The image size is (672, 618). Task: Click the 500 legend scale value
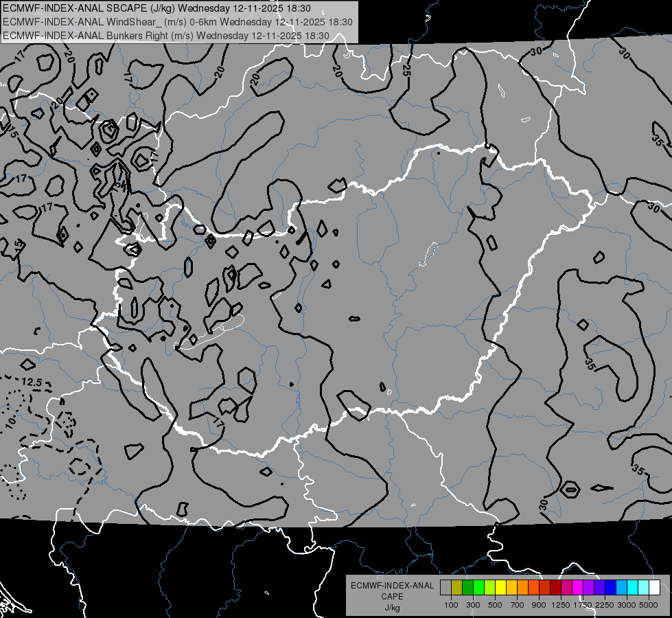click(x=495, y=605)
